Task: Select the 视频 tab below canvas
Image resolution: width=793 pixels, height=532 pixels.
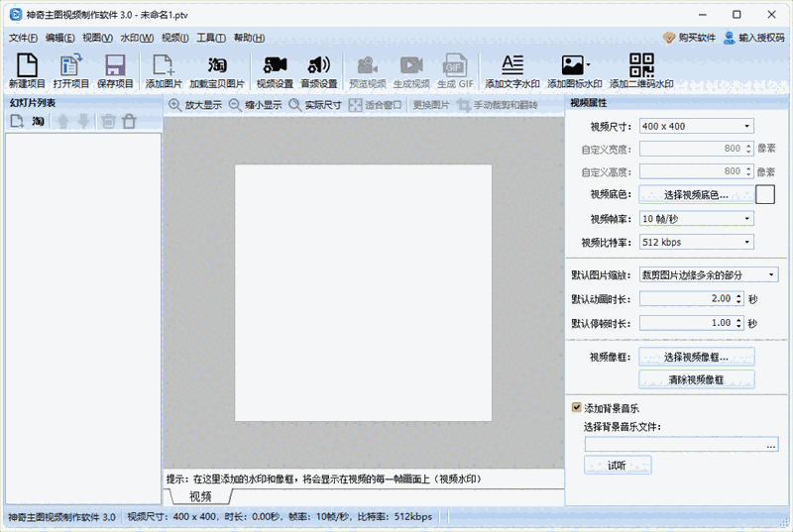Action: [x=200, y=496]
